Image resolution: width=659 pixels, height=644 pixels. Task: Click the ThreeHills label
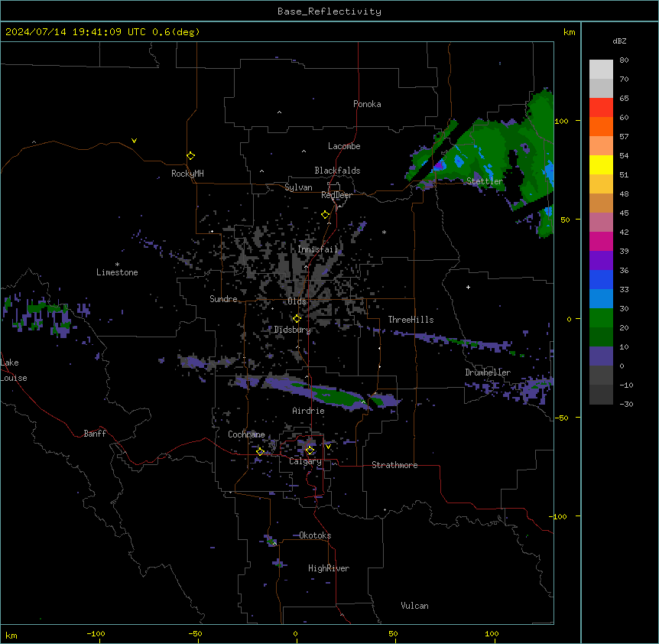click(411, 320)
